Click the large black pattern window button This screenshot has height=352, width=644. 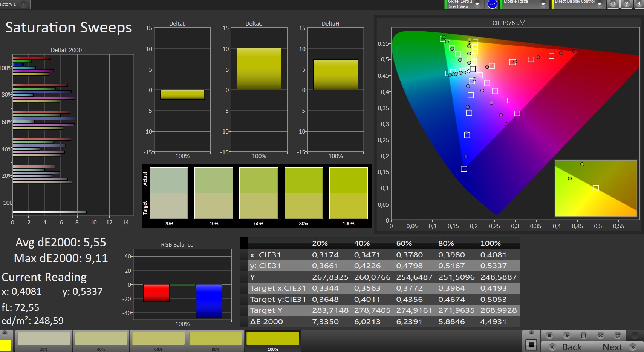(x=531, y=344)
